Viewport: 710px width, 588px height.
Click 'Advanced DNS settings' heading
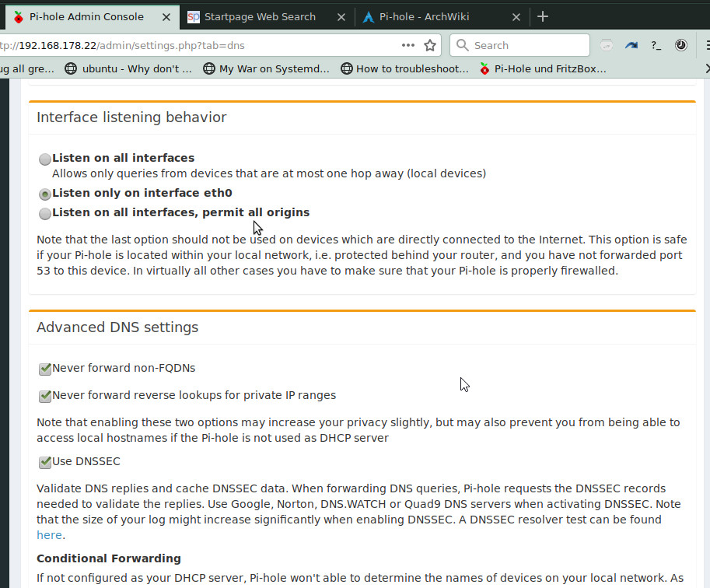click(117, 327)
